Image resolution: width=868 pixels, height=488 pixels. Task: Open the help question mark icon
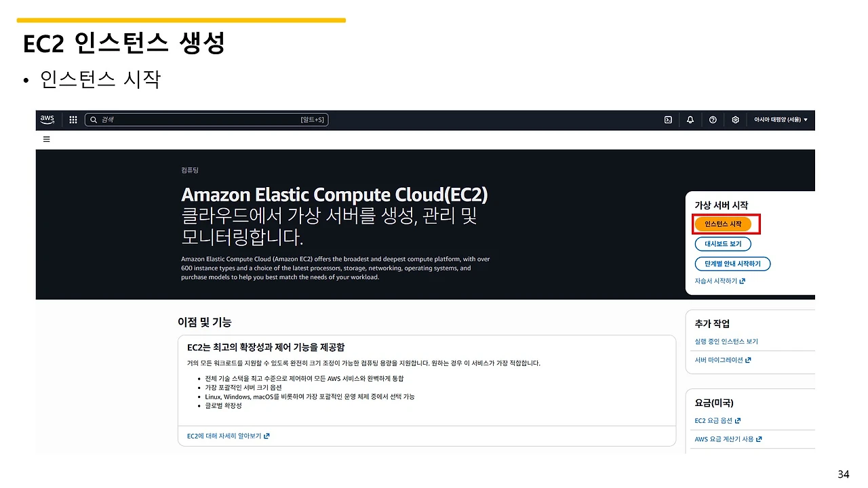pos(713,120)
